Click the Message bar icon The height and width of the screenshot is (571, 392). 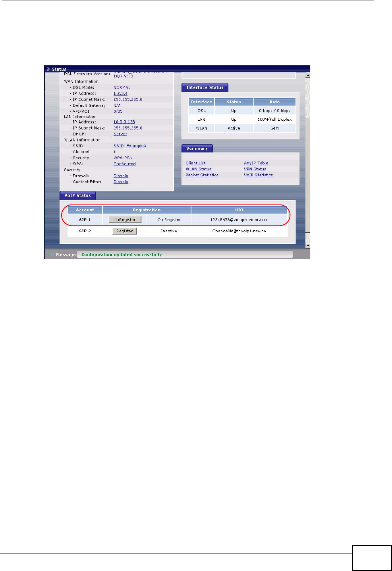pos(52,255)
